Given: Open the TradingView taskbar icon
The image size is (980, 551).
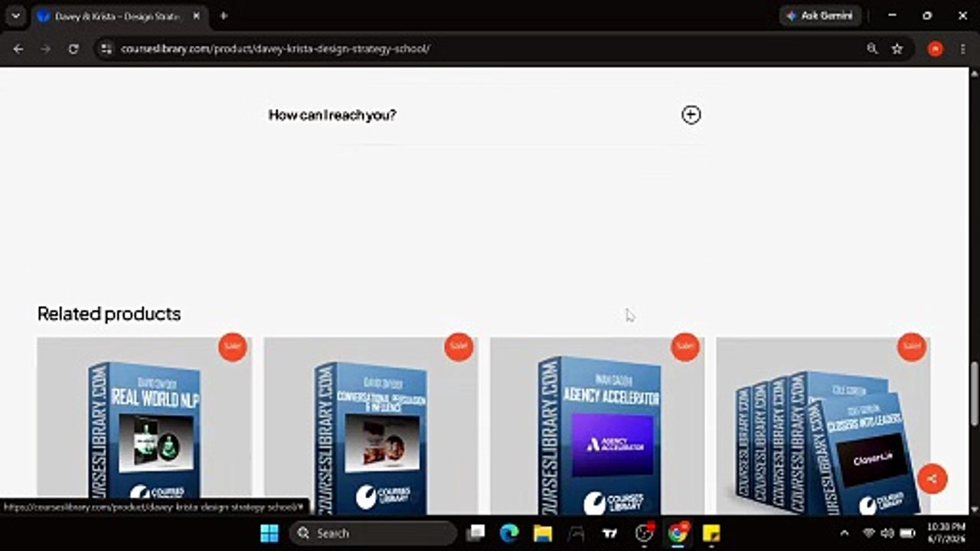Looking at the screenshot, I should (x=610, y=533).
